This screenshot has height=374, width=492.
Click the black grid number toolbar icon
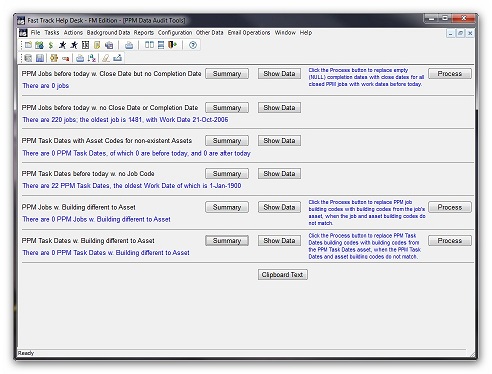(x=85, y=45)
